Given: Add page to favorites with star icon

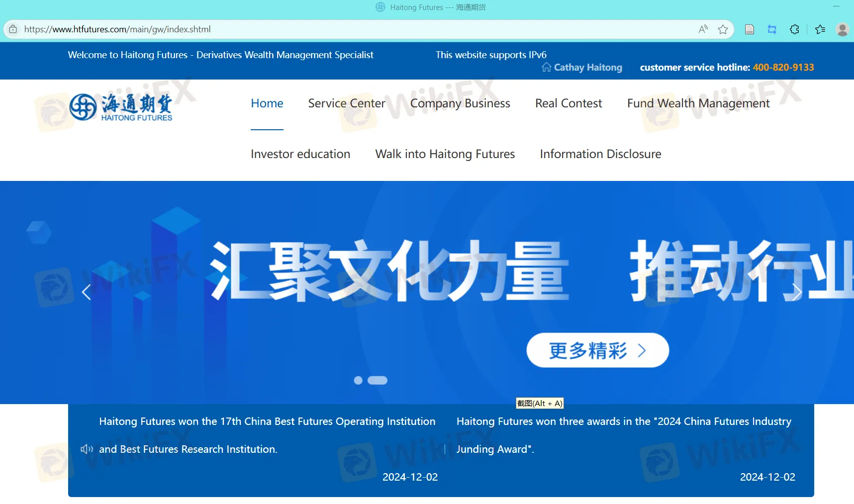Looking at the screenshot, I should (723, 29).
